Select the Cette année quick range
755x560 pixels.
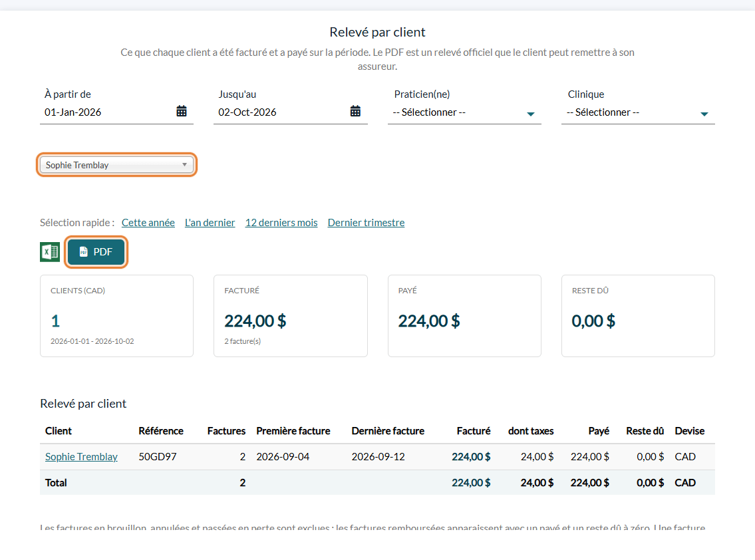tap(148, 222)
